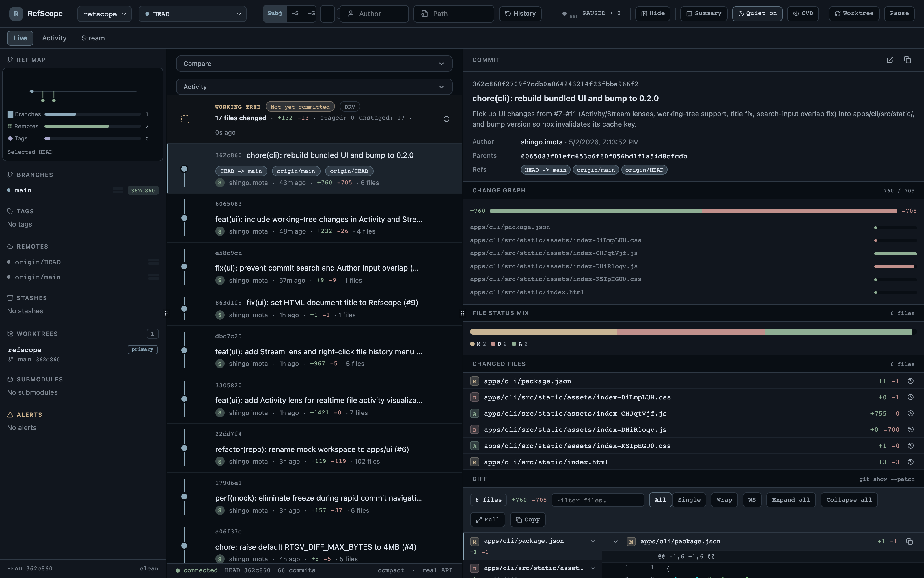924x578 pixels.
Task: Toggle -S pickaxe search mode
Action: click(295, 13)
